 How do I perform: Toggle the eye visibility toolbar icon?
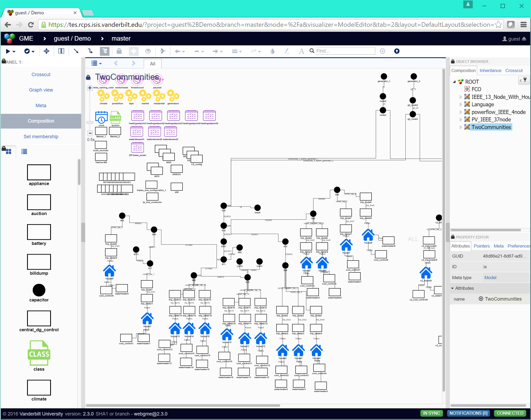(148, 51)
